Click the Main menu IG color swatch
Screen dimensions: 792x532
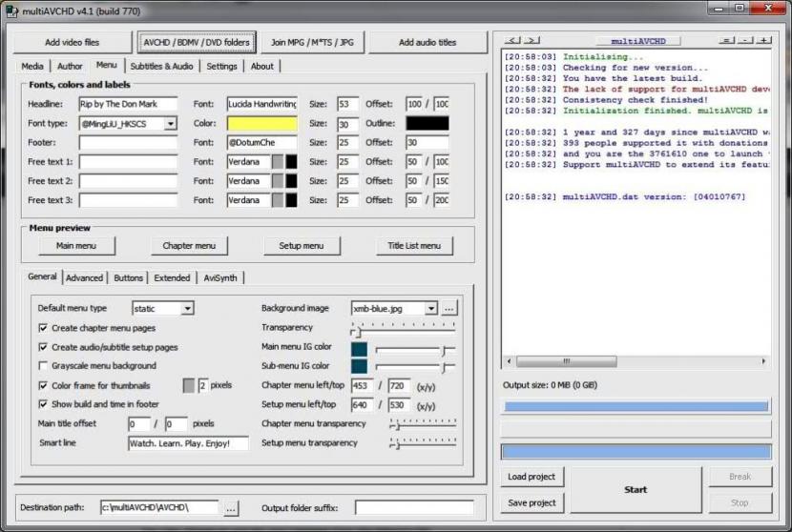360,348
